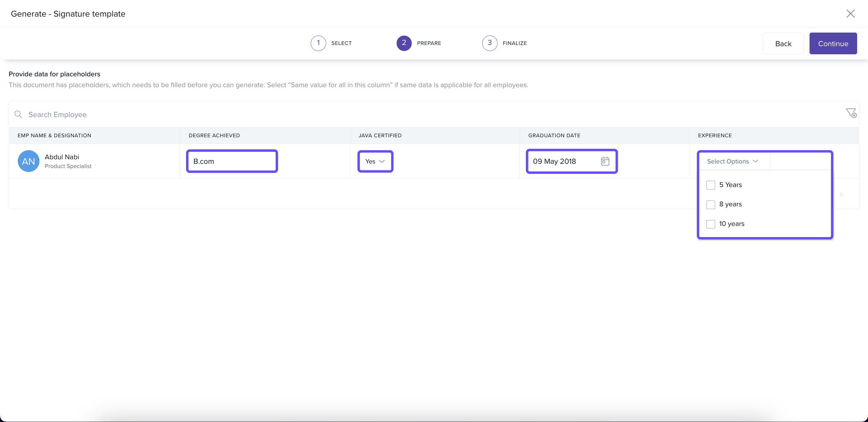Close the Generate Signature template dialog
Image resolution: width=868 pixels, height=422 pixels.
(x=851, y=14)
